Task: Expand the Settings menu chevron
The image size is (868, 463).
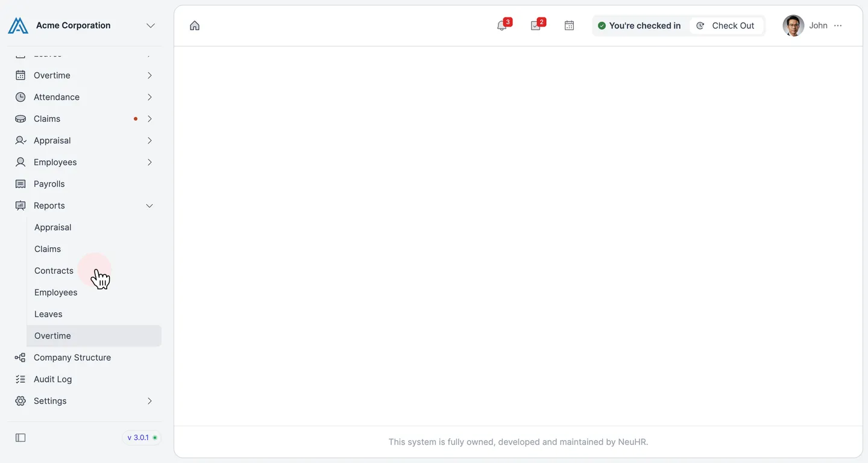Action: click(x=149, y=401)
